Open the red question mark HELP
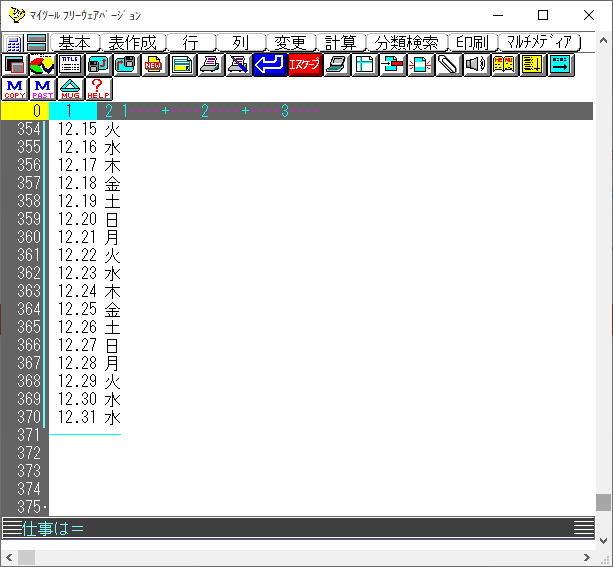 (99, 89)
